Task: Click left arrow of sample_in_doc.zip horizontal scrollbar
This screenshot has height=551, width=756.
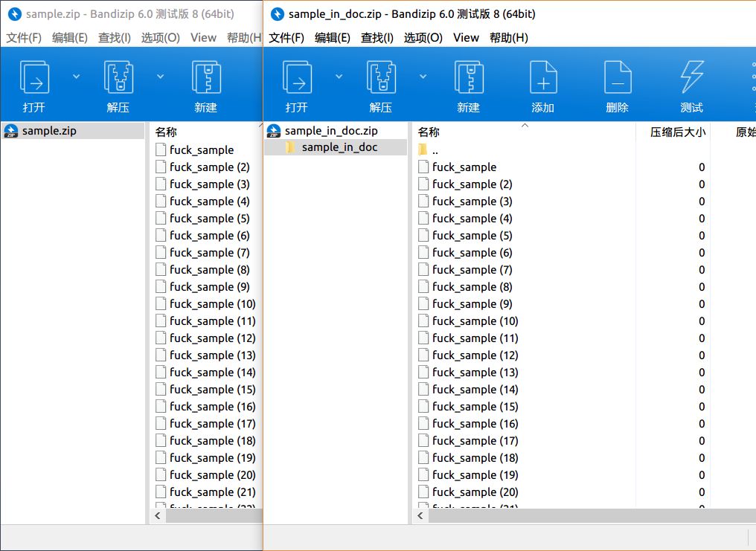Action: coord(420,515)
